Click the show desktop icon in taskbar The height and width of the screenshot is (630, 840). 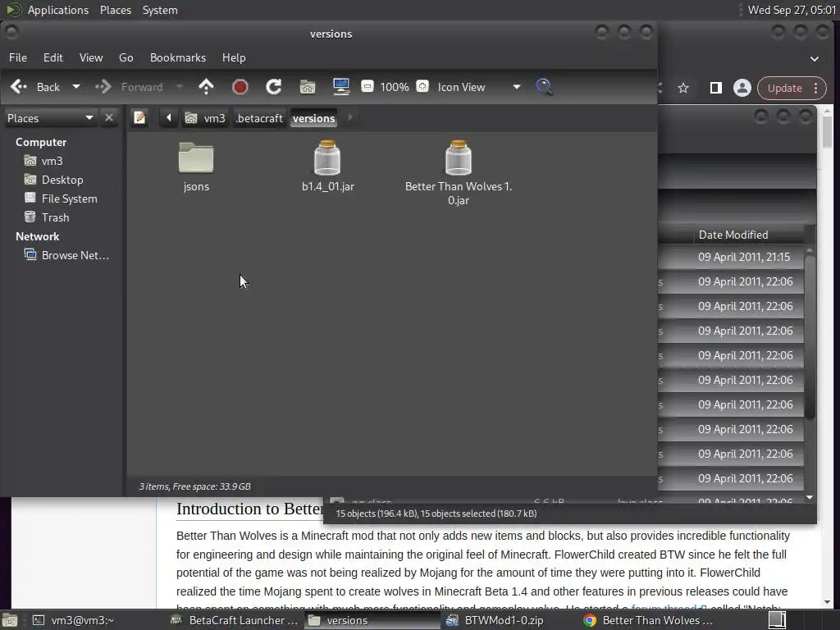pos(10,620)
